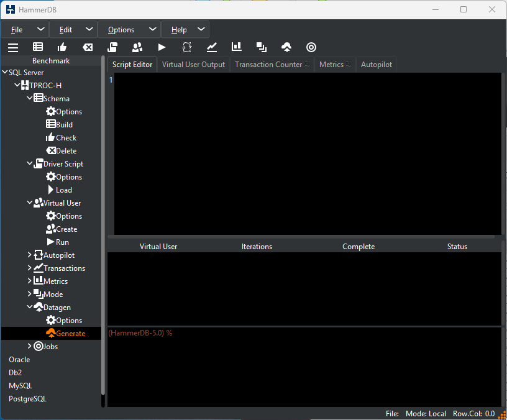Click the thumbs-up icon beside Check in tree
The width and height of the screenshot is (507, 420).
50,137
